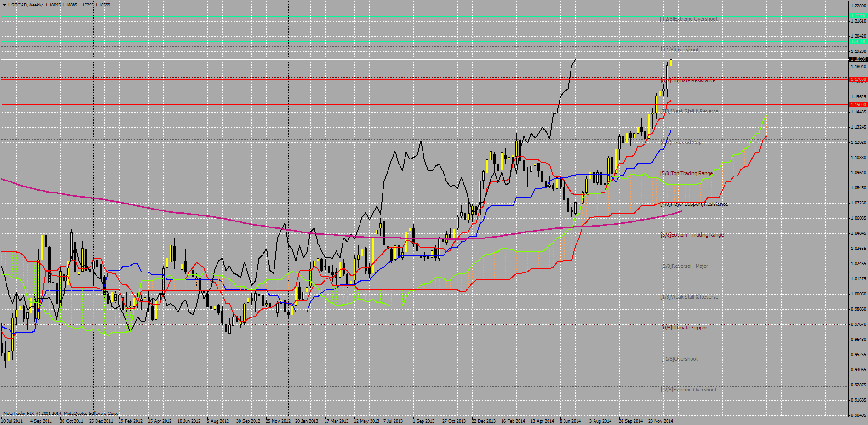
Task: Select the 1.19230 price scale value
Action: (858, 51)
